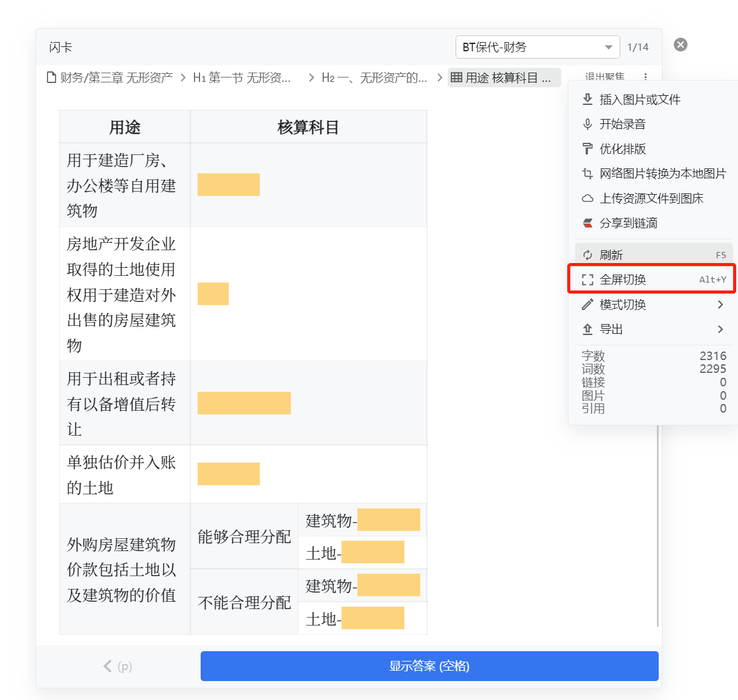Open the three-dot more menu icon

click(x=645, y=77)
